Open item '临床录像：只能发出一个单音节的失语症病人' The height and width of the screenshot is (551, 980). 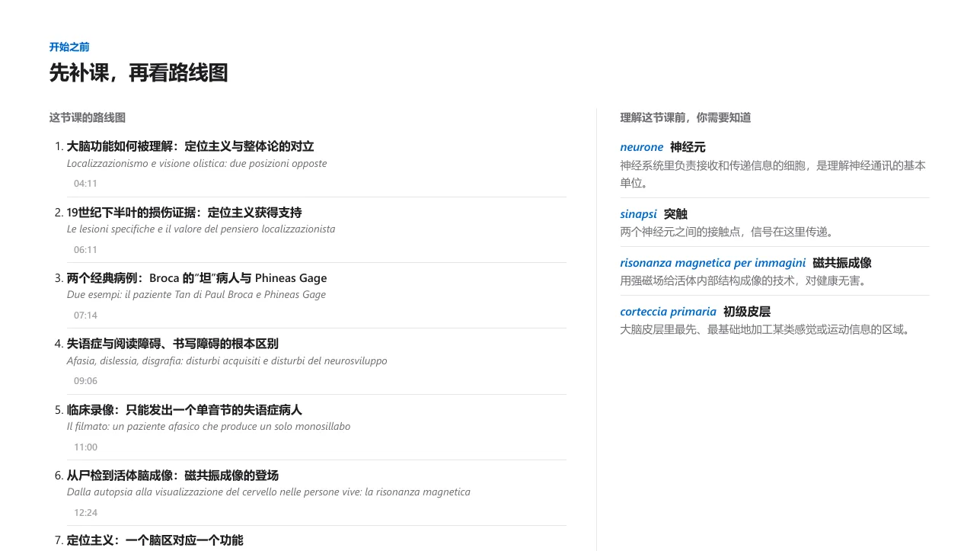pyautogui.click(x=184, y=410)
